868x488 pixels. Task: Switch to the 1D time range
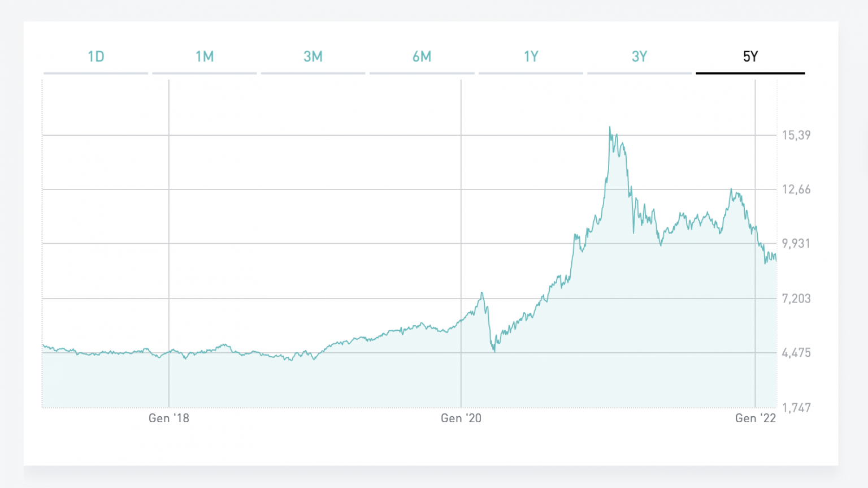point(96,57)
